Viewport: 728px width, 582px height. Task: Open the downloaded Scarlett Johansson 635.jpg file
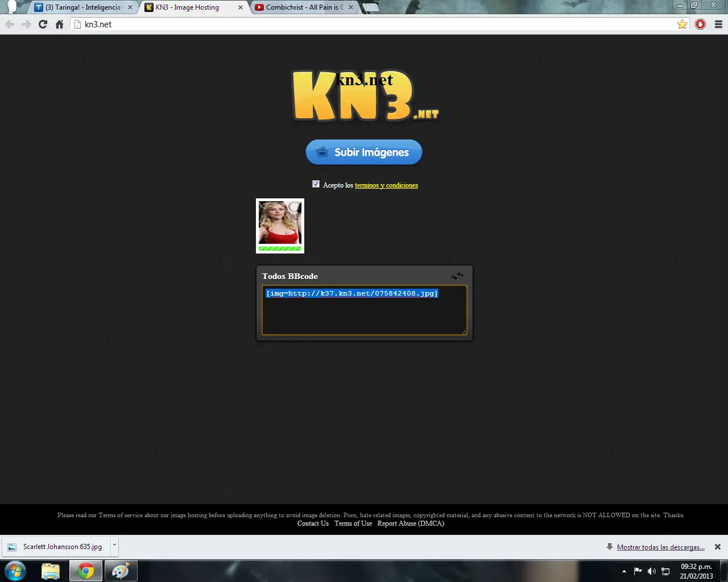56,546
